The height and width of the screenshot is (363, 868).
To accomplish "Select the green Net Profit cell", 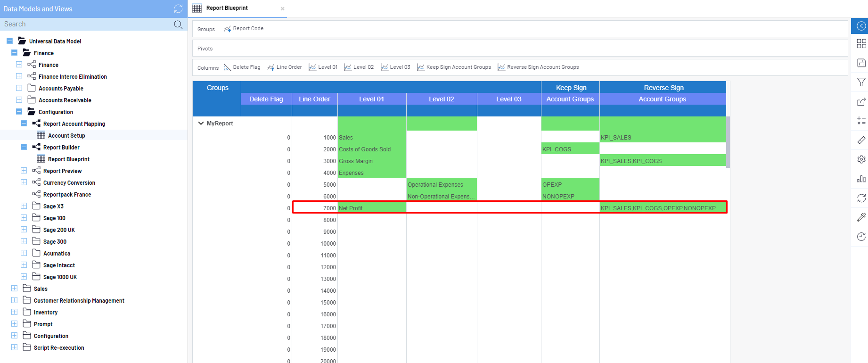I will 371,208.
